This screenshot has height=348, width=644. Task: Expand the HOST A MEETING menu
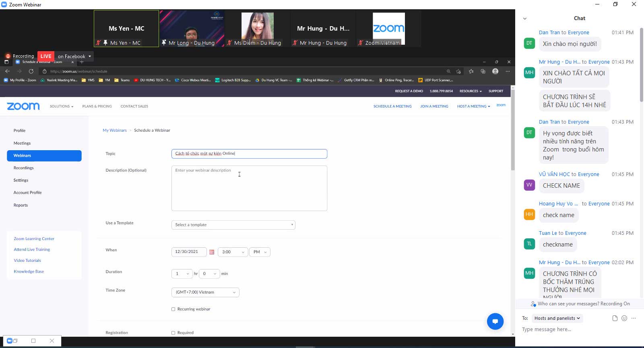pos(473,106)
